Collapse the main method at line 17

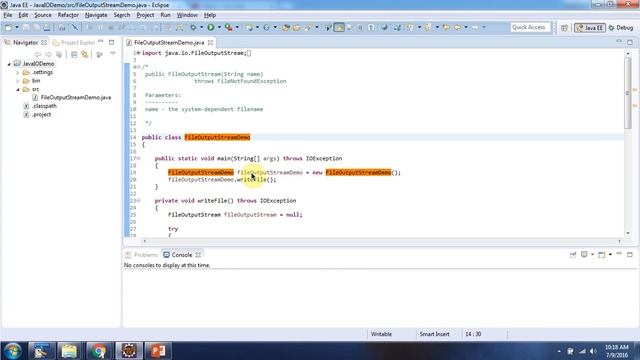(x=138, y=158)
